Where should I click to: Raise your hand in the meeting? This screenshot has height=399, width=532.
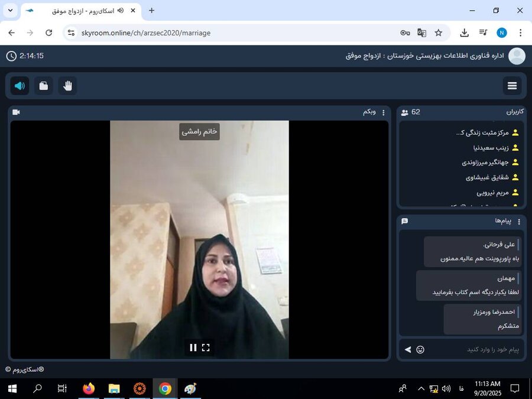coord(67,86)
